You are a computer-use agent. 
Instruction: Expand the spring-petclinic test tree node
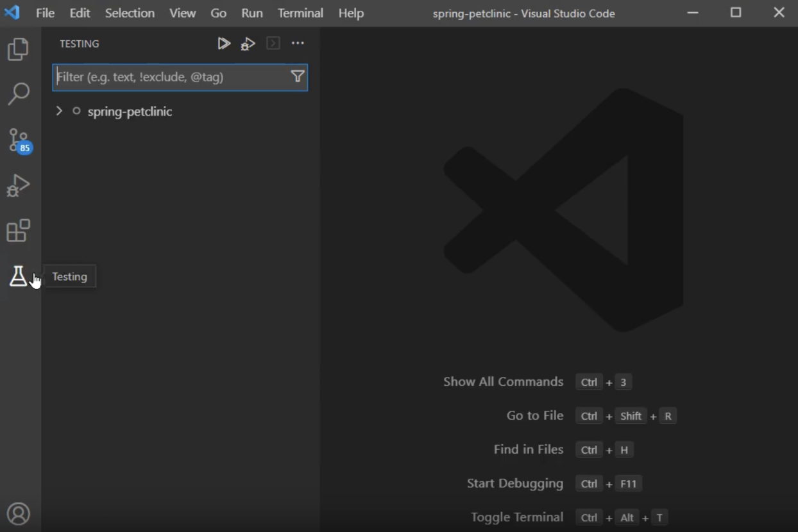click(x=59, y=111)
